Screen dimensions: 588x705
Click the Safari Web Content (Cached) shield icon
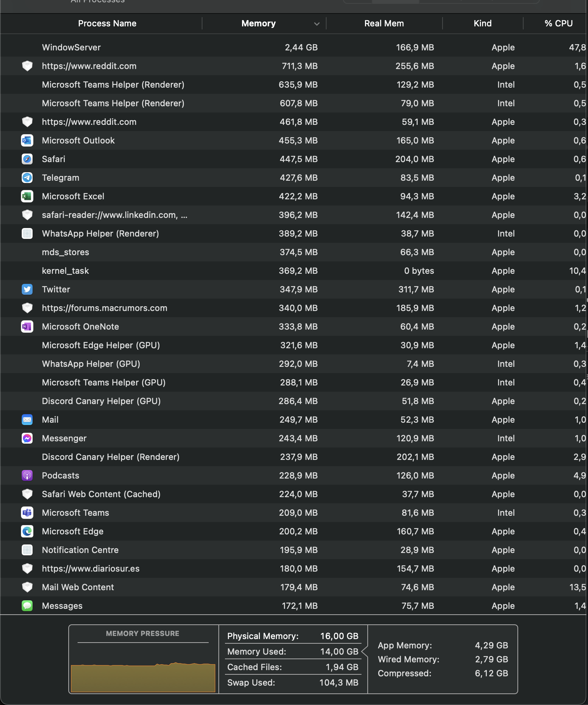(27, 494)
